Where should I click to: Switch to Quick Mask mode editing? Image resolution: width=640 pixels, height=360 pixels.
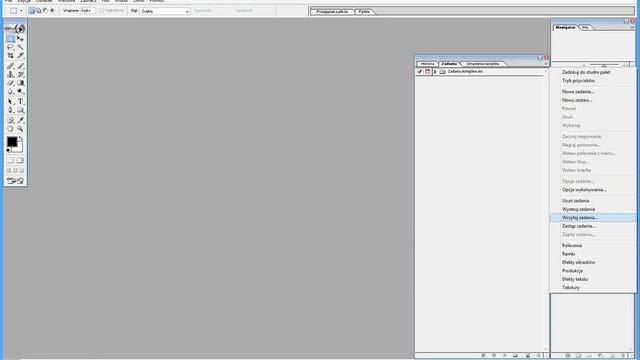20,160
